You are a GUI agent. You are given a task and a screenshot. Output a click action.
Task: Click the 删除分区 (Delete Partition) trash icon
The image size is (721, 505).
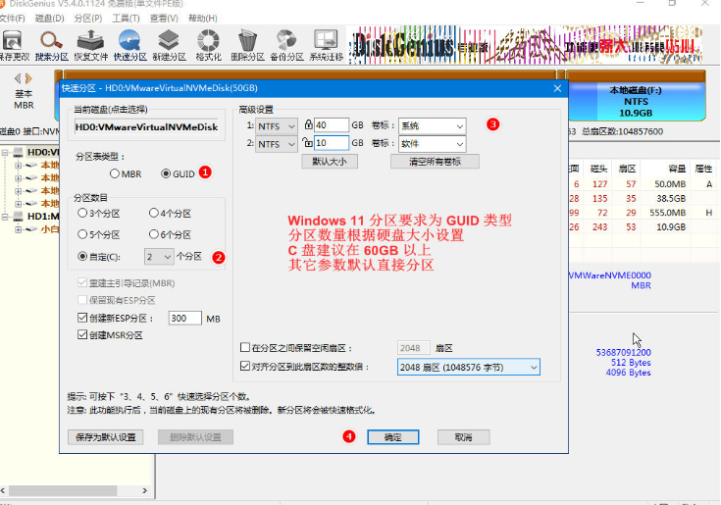tap(248, 41)
